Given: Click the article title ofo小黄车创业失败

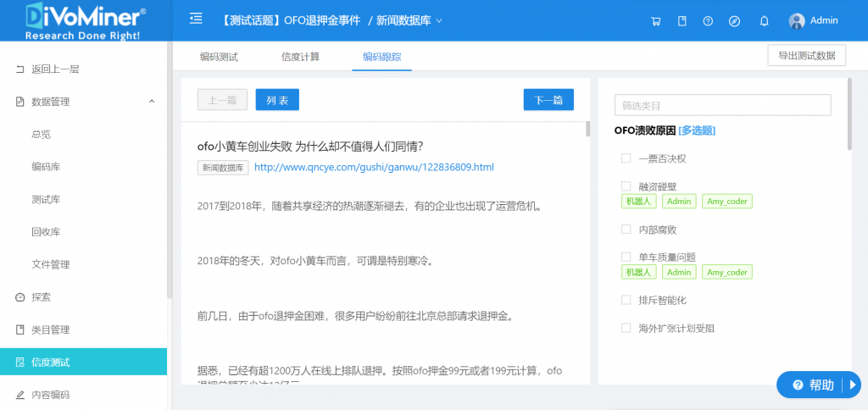Looking at the screenshot, I should coord(310,146).
